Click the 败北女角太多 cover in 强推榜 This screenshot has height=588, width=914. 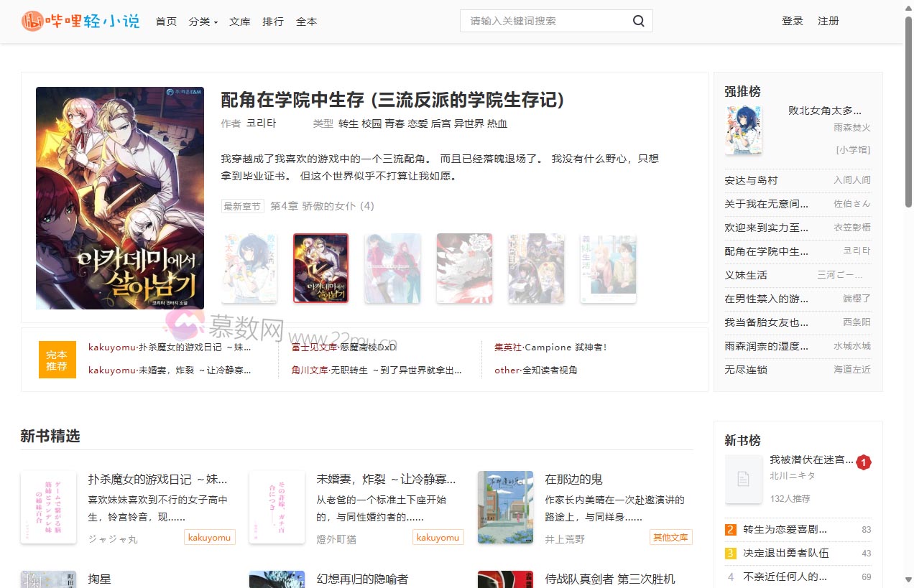click(x=743, y=130)
